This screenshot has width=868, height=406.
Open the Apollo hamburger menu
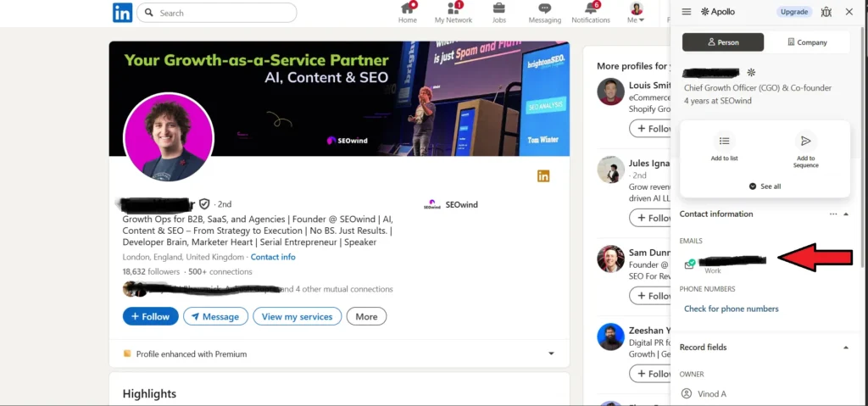[687, 12]
